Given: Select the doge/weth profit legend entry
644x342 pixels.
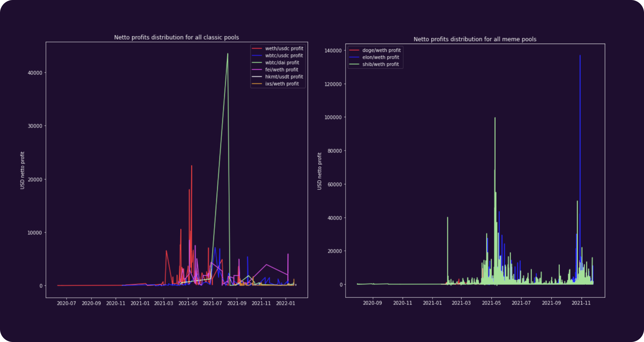Looking at the screenshot, I should click(x=381, y=50).
